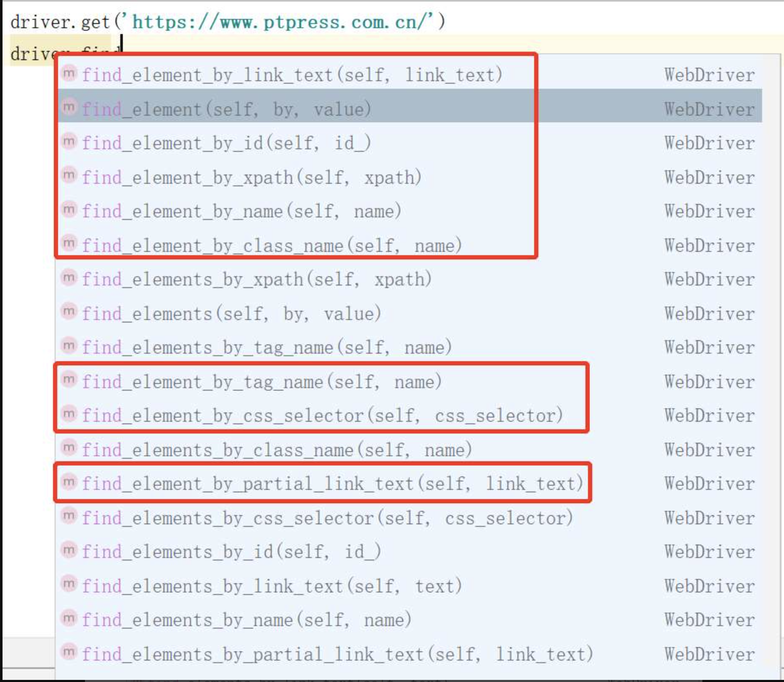Click method icon beside find_elements_by_xpath
784x682 pixels.
coord(69,278)
